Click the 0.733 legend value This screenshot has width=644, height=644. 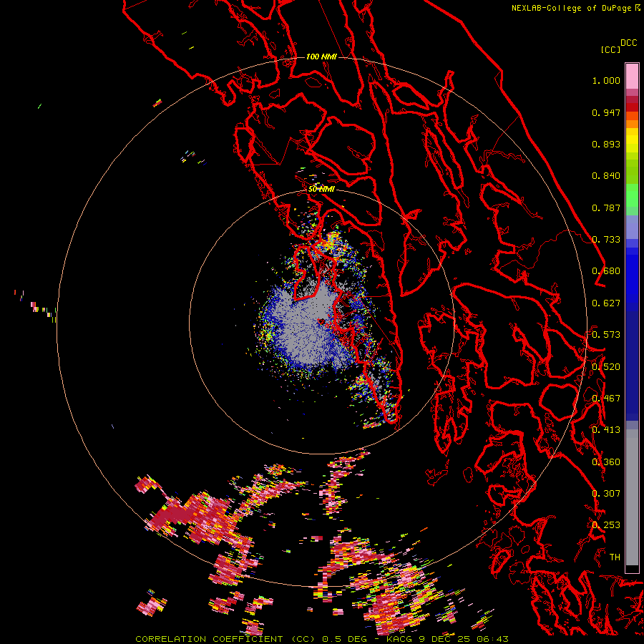(x=606, y=240)
